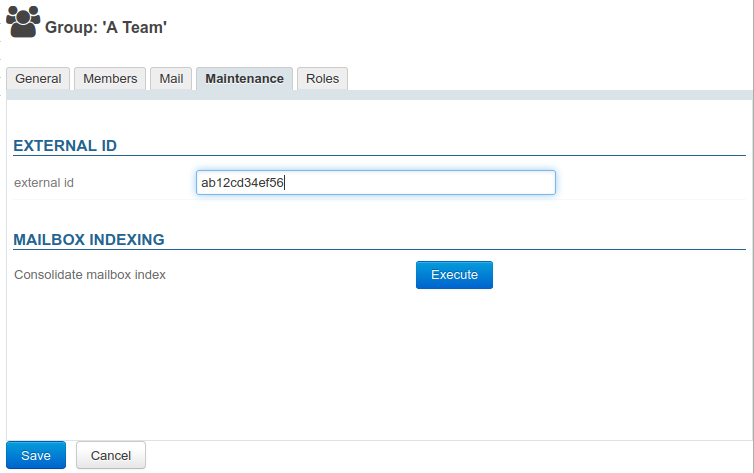
Task: Save the group settings
Action: tap(36, 455)
